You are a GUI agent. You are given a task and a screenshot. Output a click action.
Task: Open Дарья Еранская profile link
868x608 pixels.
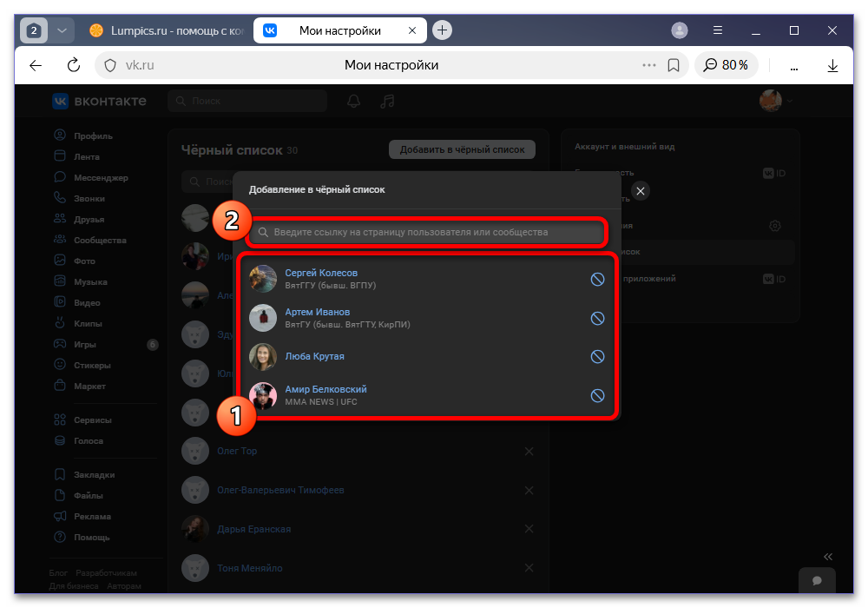click(254, 529)
